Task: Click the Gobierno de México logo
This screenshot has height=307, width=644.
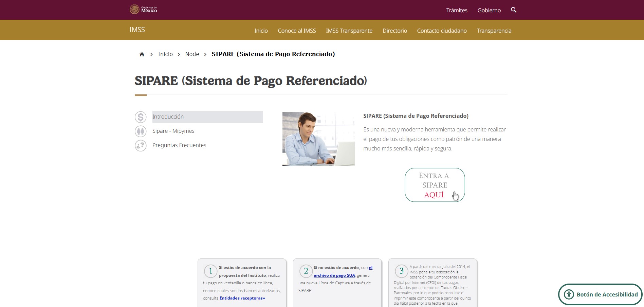Action: click(143, 10)
